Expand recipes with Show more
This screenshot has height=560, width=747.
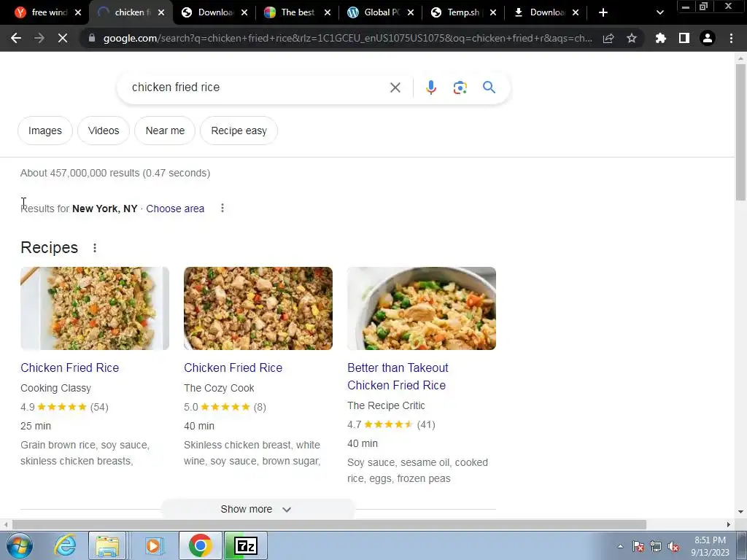[258, 509]
